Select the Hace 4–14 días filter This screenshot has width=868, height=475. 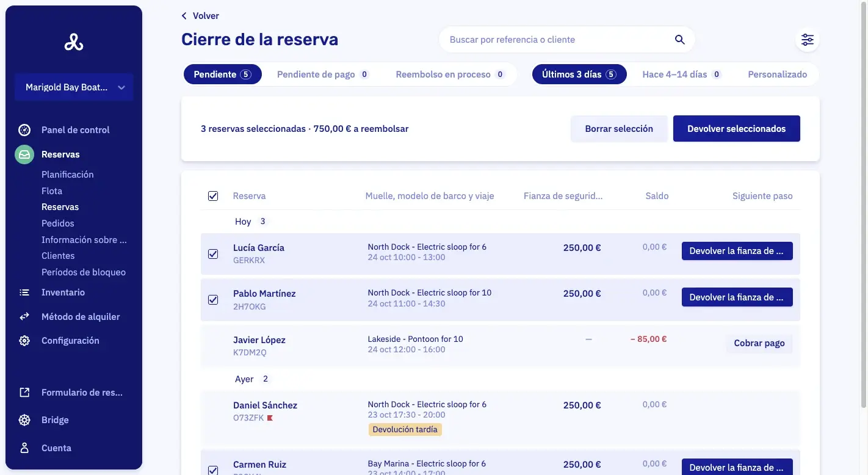coord(682,74)
